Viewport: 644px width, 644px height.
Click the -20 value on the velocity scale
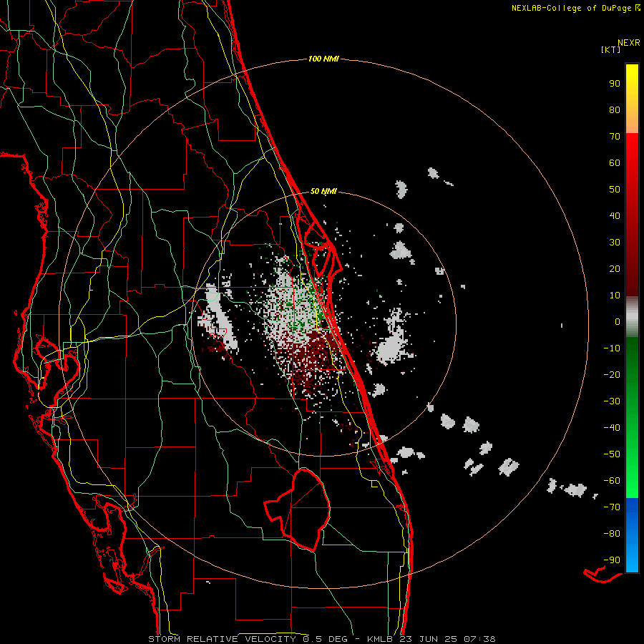(612, 375)
